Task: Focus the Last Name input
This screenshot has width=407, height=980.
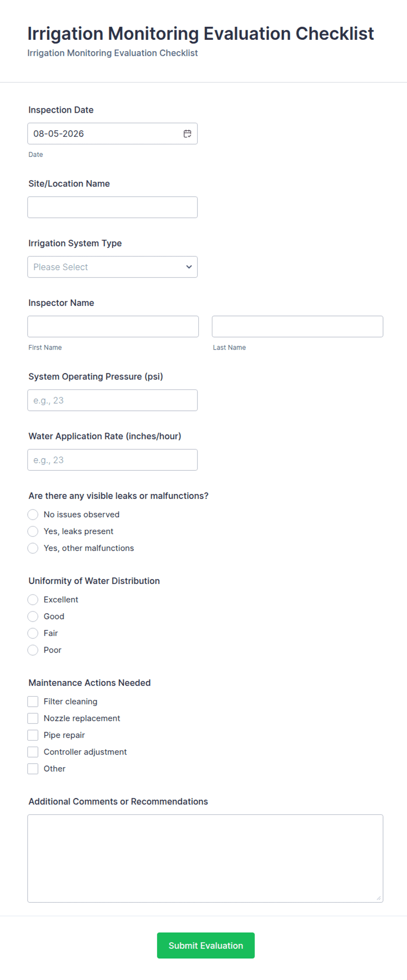Action: coord(298,327)
